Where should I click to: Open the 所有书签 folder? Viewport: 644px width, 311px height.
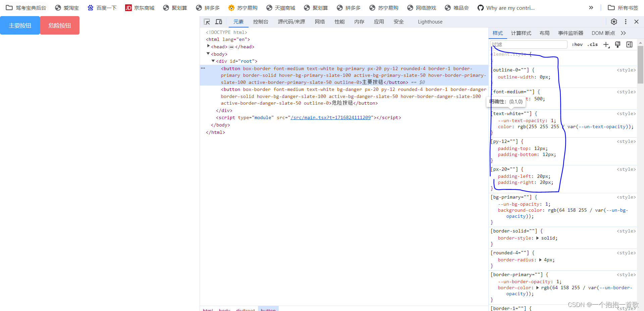623,8
